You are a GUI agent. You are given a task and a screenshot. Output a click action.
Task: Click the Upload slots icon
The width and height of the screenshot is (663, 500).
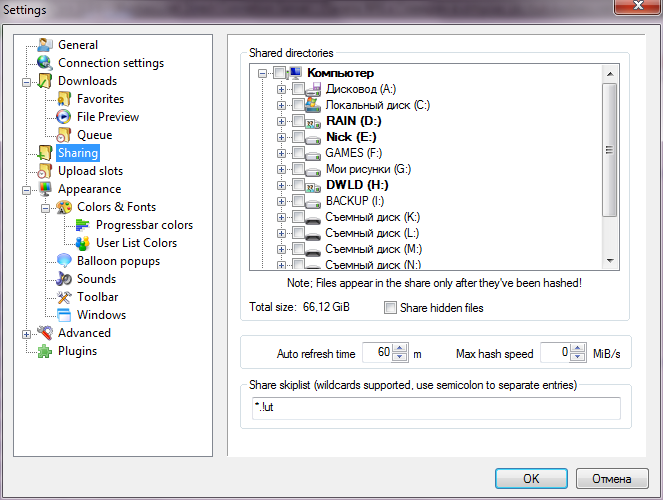tap(45, 171)
